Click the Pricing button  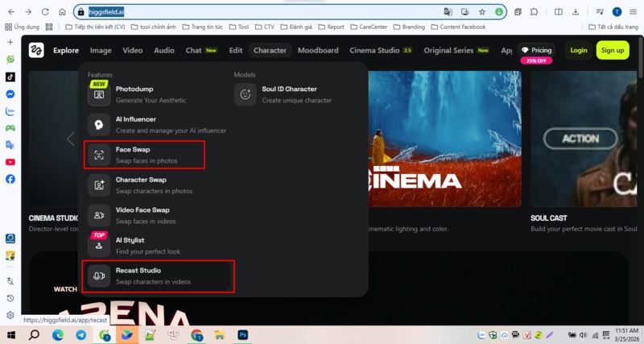click(536, 50)
